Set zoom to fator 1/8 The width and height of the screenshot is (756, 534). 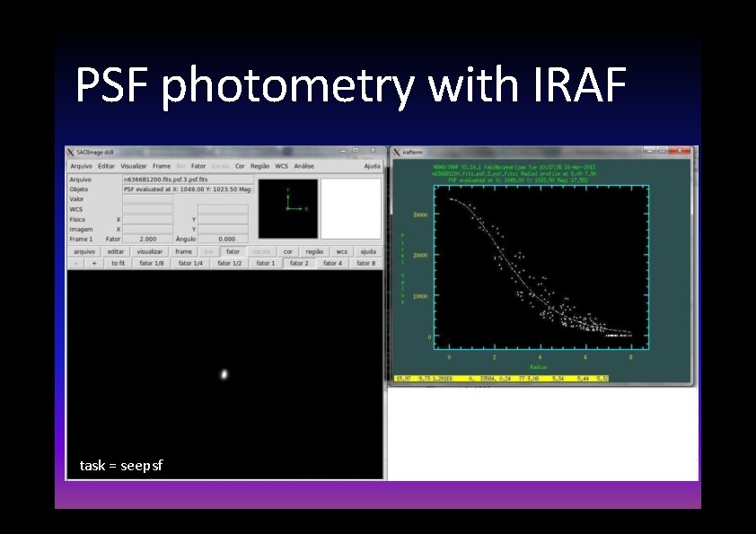tap(152, 263)
